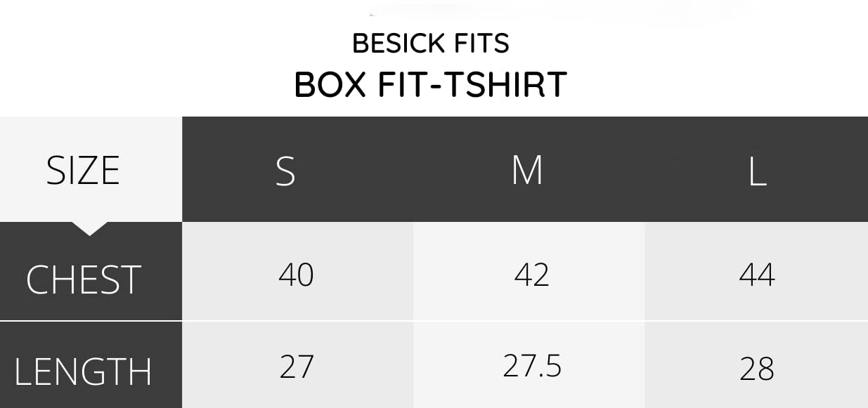Click the LENGTH row label
This screenshot has width=868, height=408.
coord(83,372)
